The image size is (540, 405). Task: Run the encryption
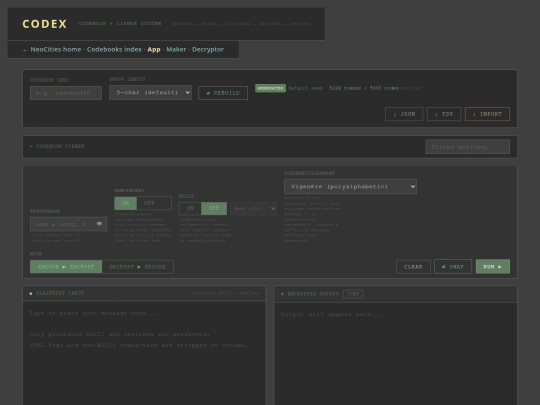492,267
